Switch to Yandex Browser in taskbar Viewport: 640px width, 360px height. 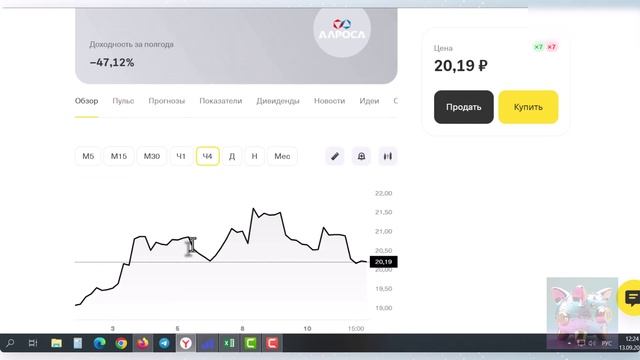(x=186, y=343)
